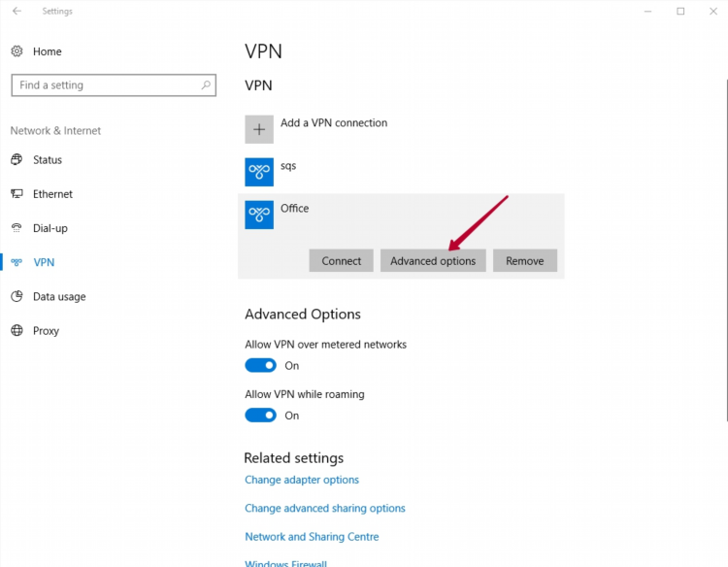Select the sqs VPN entry name
This screenshot has height=567, width=728.
click(288, 166)
